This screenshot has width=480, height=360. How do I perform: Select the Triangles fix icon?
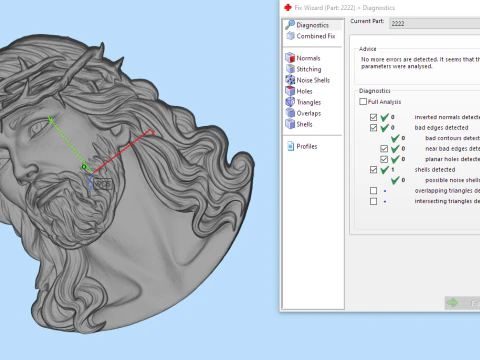[x=290, y=102]
